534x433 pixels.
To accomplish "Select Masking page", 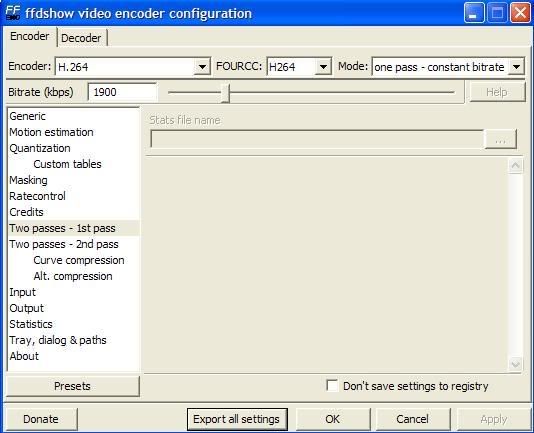I will pyautogui.click(x=73, y=180).
